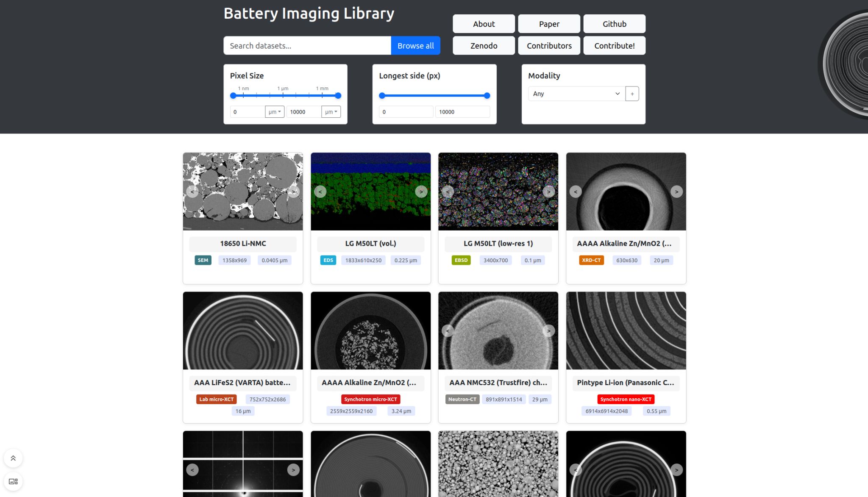Open the minimum pixel size unit dropdown

pos(275,112)
